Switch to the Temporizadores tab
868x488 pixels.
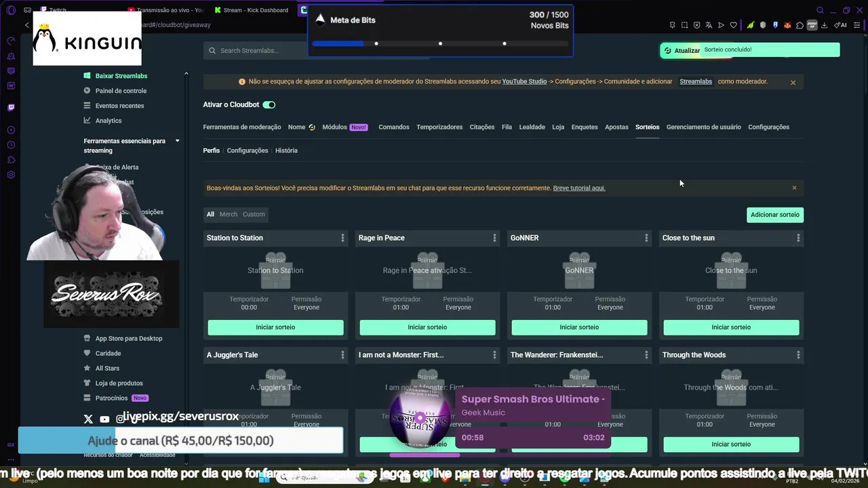coord(439,127)
